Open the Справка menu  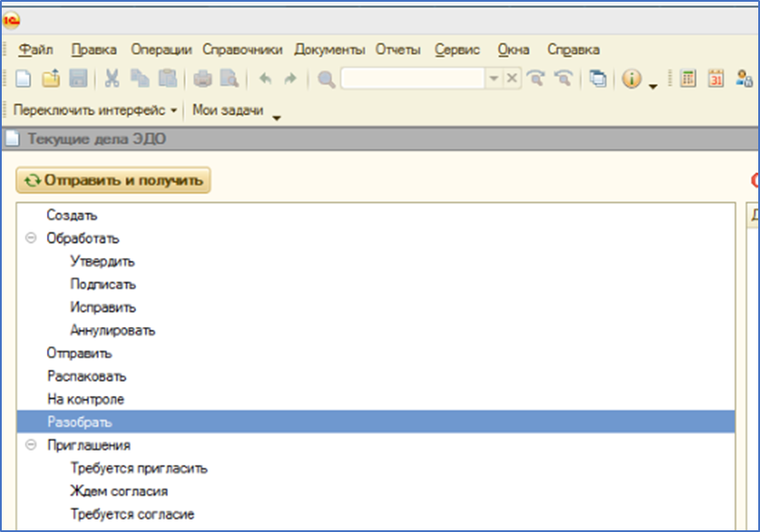tap(574, 49)
